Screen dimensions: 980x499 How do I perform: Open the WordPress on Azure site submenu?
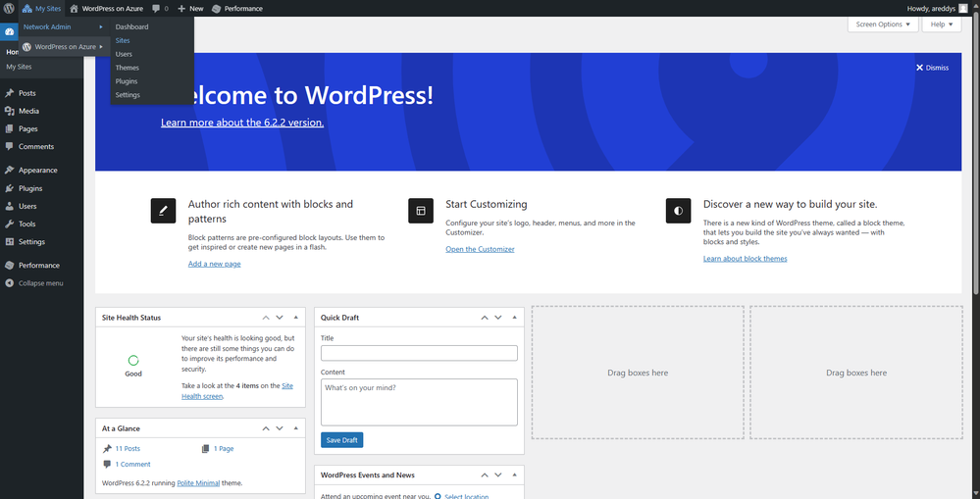(63, 47)
